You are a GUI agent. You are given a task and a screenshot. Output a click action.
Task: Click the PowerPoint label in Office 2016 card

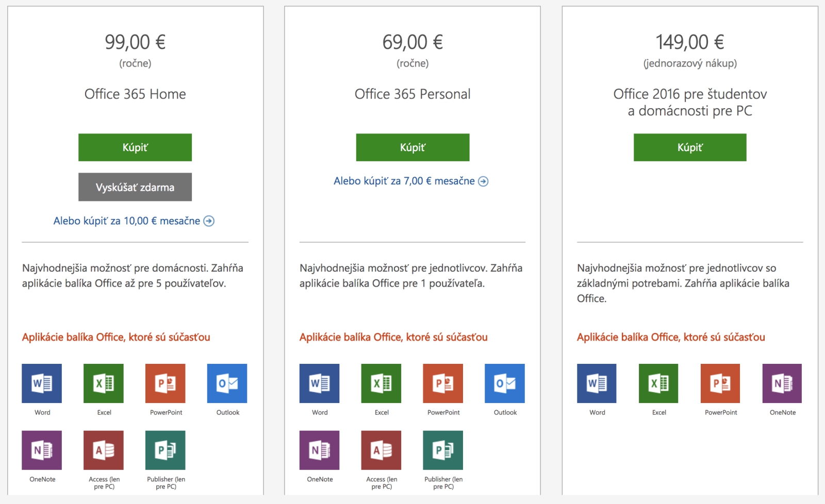tap(721, 413)
